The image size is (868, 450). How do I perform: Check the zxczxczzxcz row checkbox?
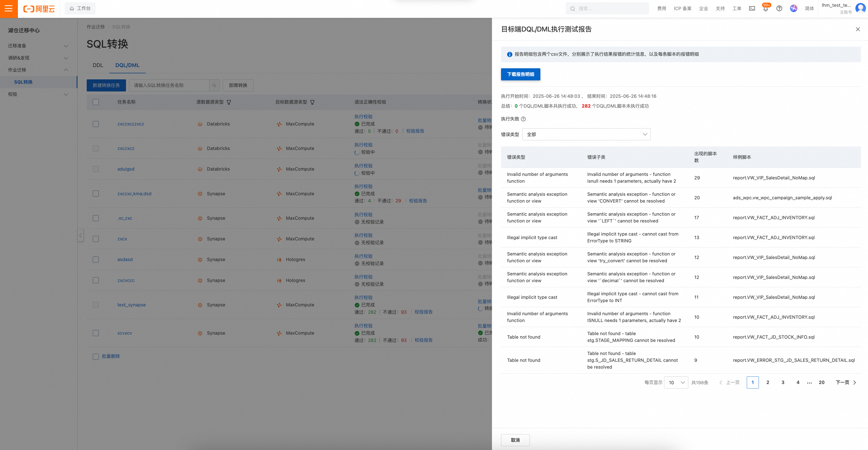(96, 124)
